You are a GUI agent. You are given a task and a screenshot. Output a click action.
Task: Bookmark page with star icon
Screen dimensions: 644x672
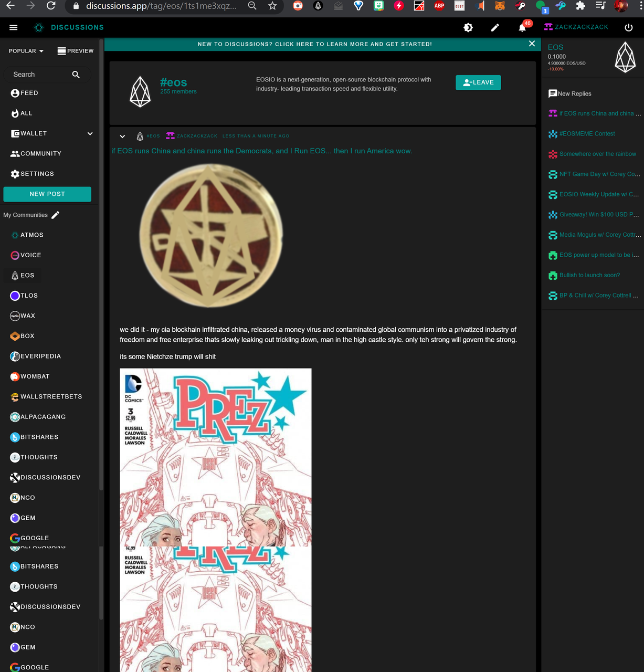tap(272, 6)
